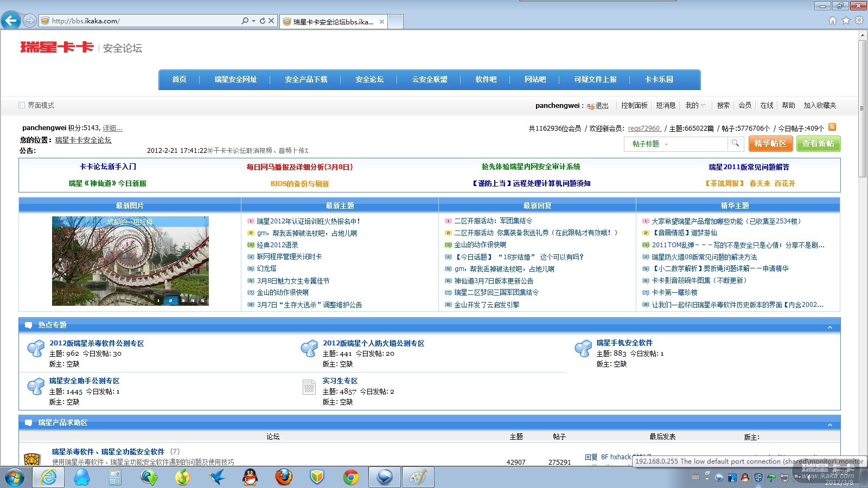Screen dimensions: 868x488
Task: Open the 帖子标题 search type dropdown
Action: point(666,144)
